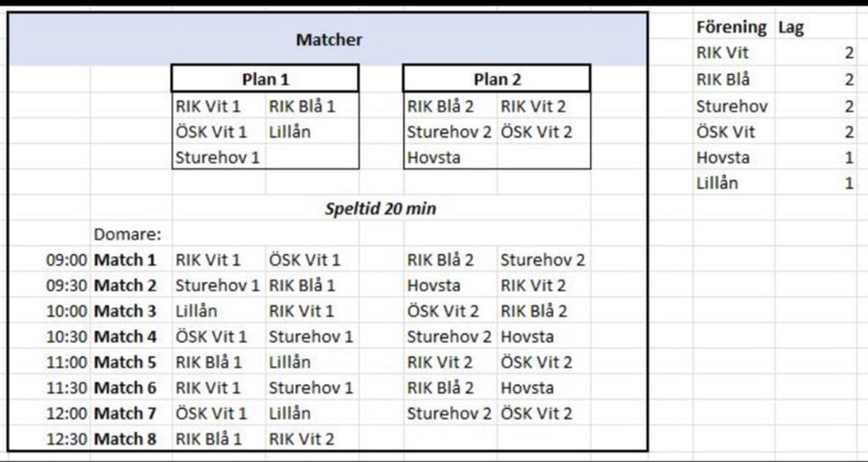Select the 'Match 1' label cell

click(x=126, y=260)
